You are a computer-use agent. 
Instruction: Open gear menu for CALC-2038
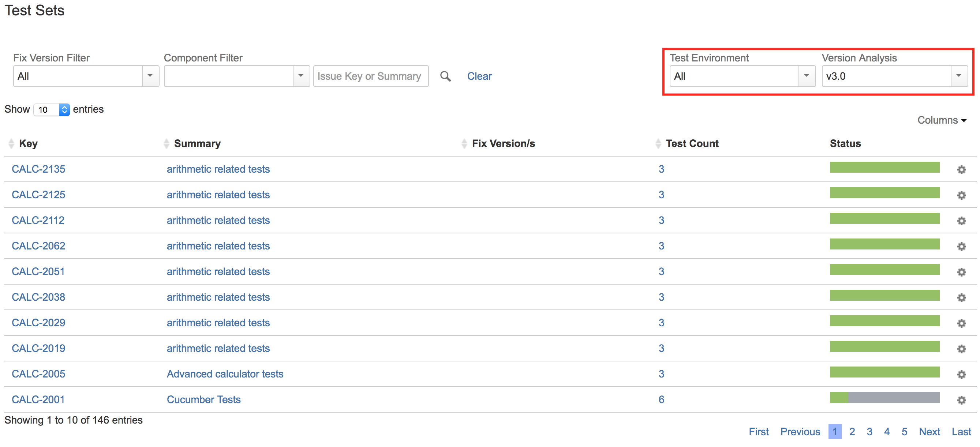click(961, 297)
